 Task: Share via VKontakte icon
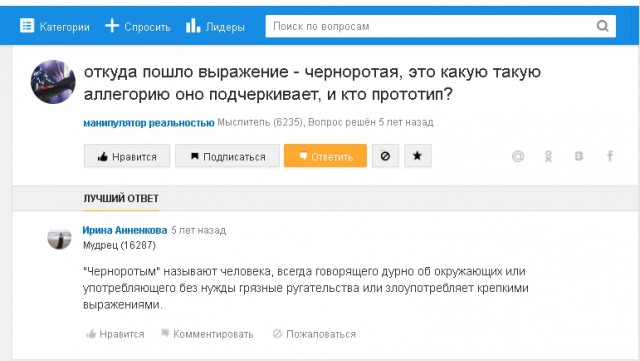pos(579,156)
